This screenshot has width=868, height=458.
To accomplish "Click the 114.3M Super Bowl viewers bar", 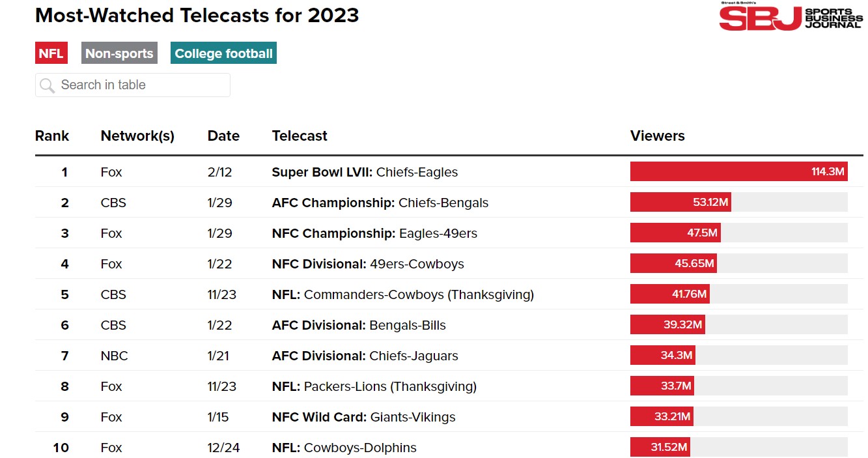I will click(x=738, y=172).
